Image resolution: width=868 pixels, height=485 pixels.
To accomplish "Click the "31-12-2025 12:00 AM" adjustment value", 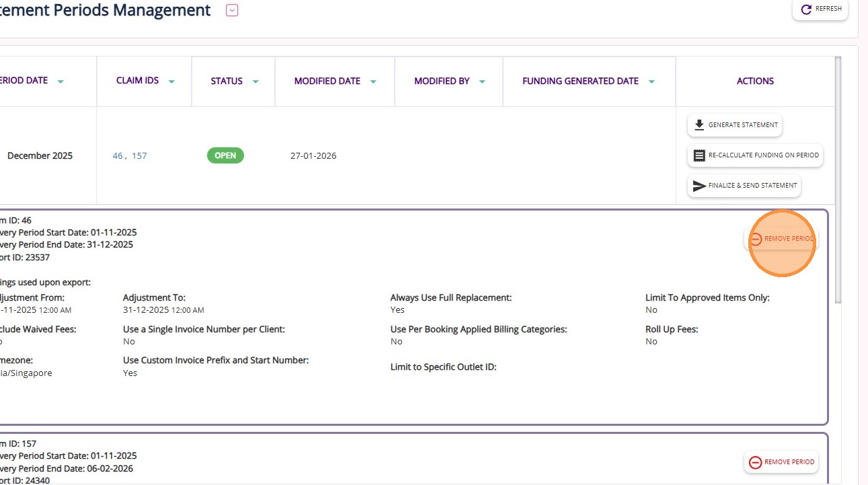I will (163, 310).
